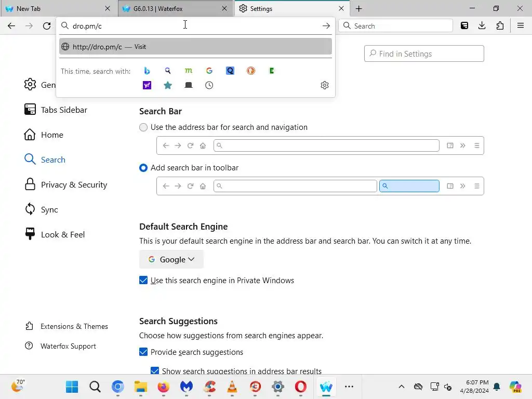Switch to the Settings tab
The width and height of the screenshot is (532, 399).
292,8
